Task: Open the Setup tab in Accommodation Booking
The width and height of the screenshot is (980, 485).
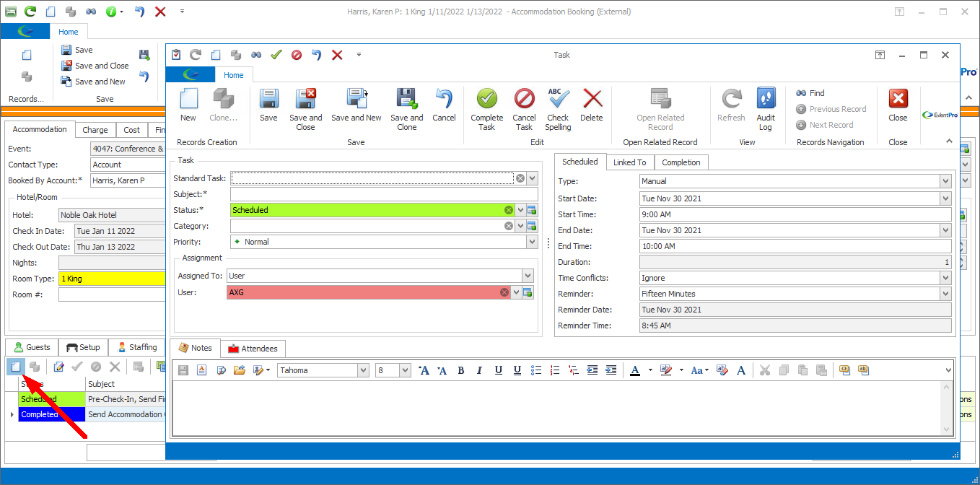Action: [83, 347]
